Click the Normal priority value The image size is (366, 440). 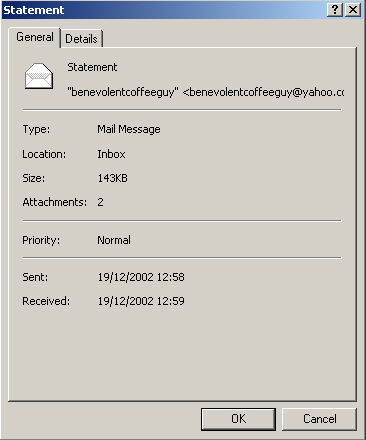click(x=114, y=240)
